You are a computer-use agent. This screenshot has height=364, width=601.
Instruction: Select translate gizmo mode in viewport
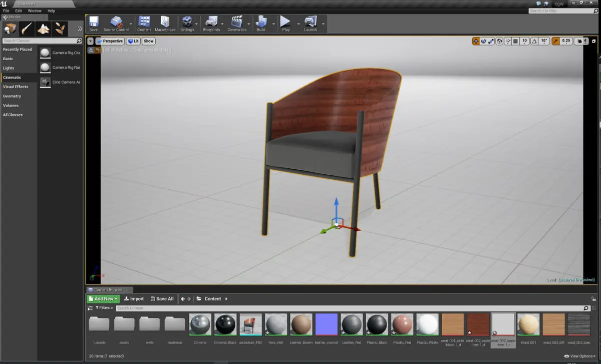pos(476,41)
